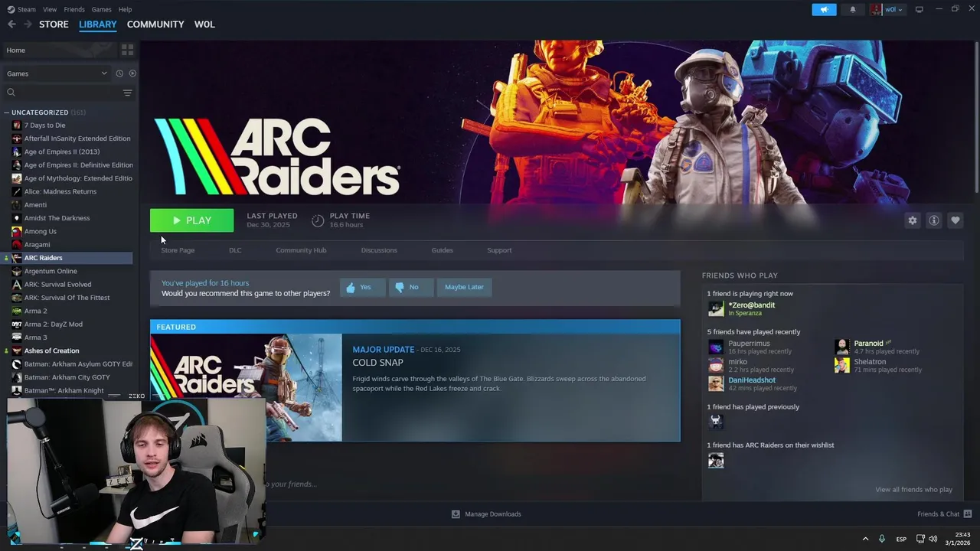Sort library by recent activity clock icon
The image size is (980, 551).
(119, 73)
